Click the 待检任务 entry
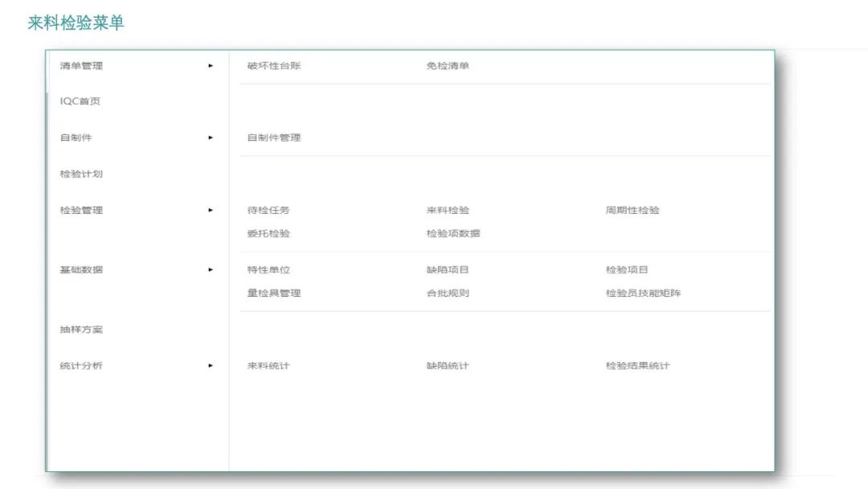Viewport: 868px width, 489px height. tap(268, 210)
